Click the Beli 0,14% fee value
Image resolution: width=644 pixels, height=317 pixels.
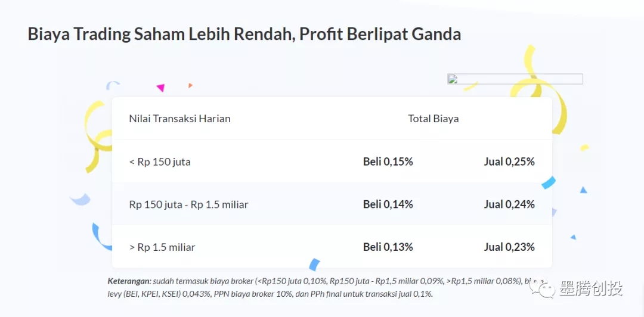tap(388, 204)
